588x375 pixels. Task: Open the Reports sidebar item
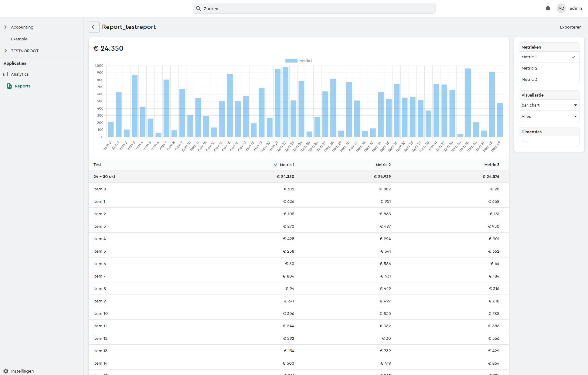point(22,86)
